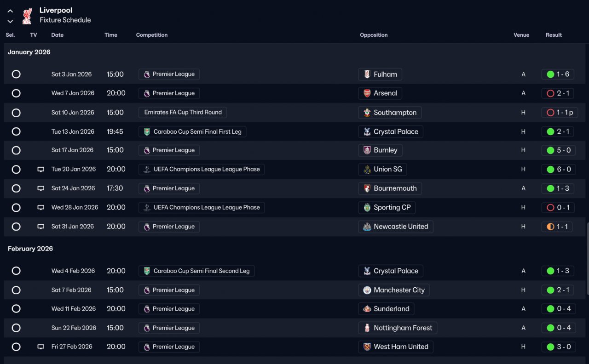Select the TV icon on the Sporting CP row

pos(41,208)
